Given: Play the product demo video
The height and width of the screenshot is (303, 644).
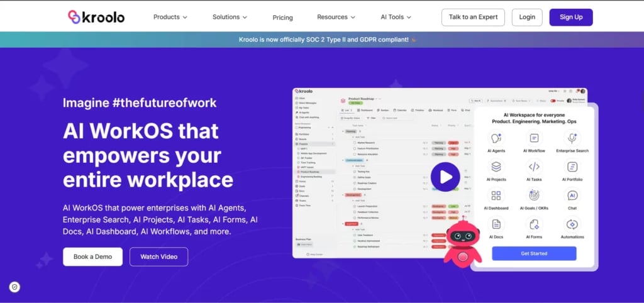Looking at the screenshot, I should (445, 177).
